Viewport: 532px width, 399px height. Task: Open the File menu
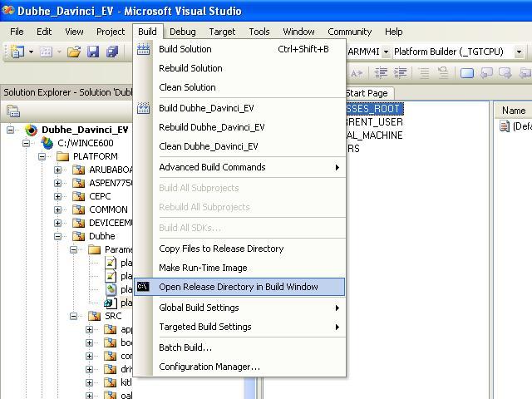pos(17,32)
